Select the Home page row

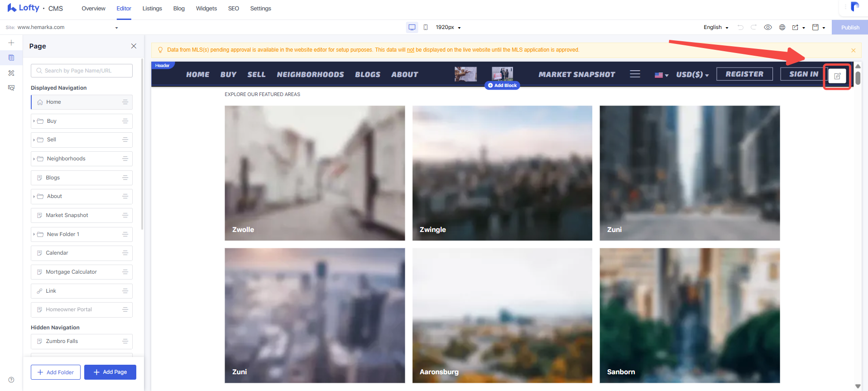coord(82,102)
